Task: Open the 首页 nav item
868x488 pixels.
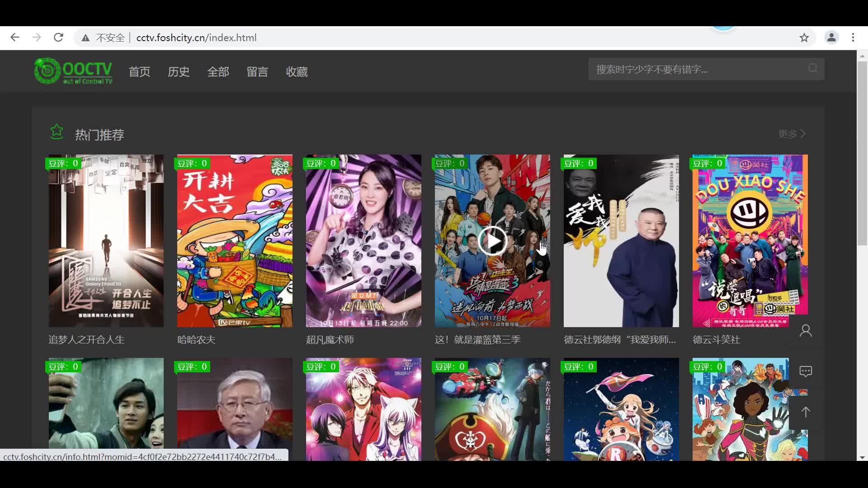Action: point(139,71)
